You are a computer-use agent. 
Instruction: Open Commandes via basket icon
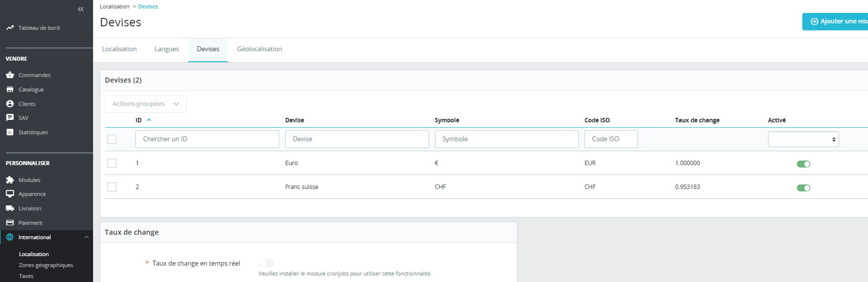pos(10,75)
